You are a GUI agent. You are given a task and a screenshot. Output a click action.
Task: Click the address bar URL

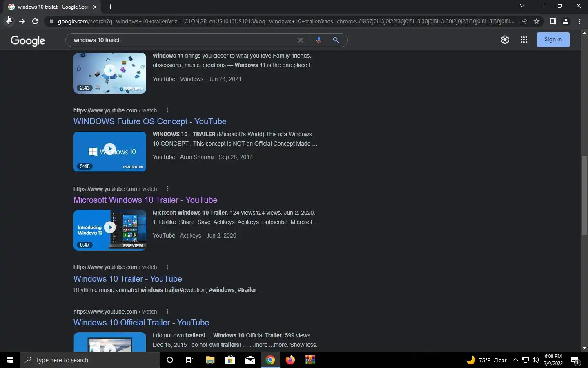[286, 21]
